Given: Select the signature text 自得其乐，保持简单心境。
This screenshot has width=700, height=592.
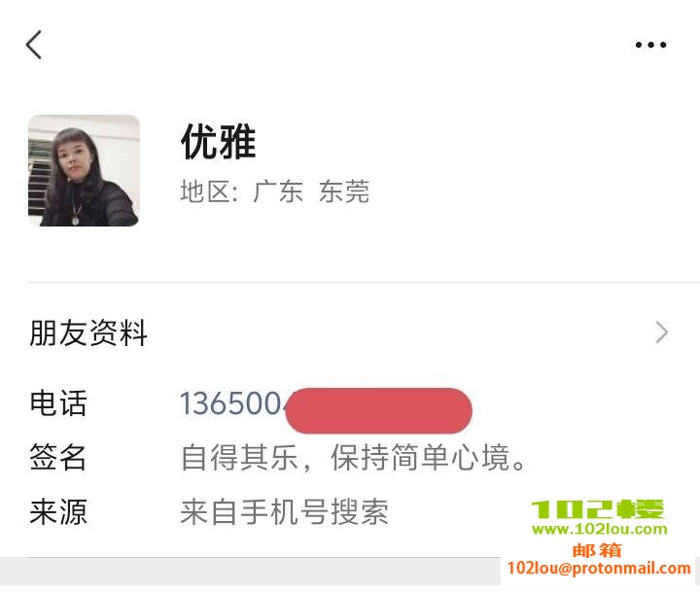Looking at the screenshot, I should (x=356, y=457).
